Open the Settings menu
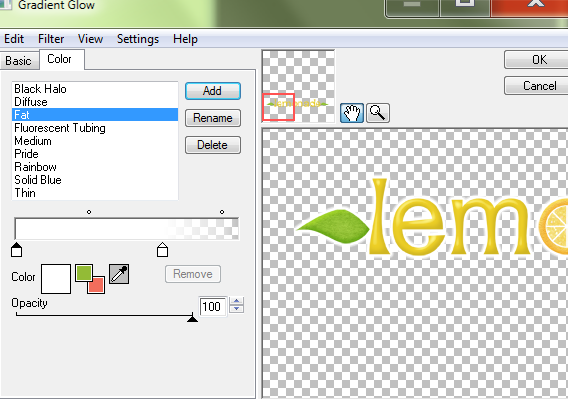 click(x=138, y=39)
